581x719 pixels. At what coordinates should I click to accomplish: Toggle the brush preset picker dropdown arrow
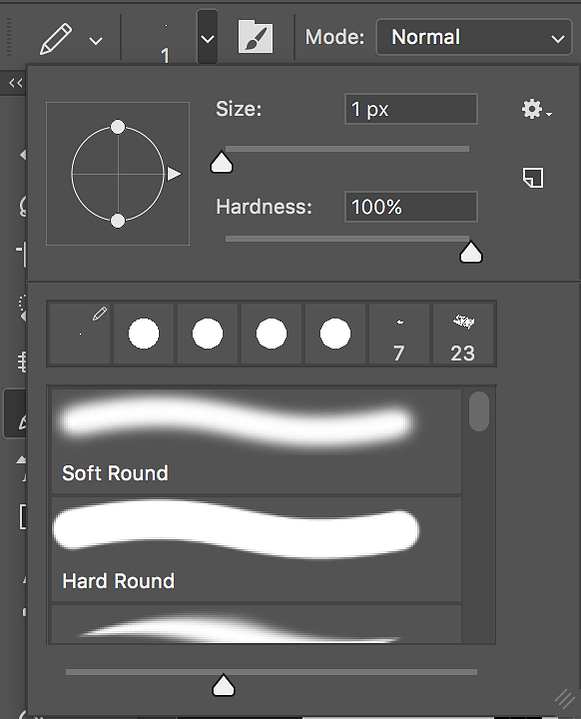tap(208, 38)
